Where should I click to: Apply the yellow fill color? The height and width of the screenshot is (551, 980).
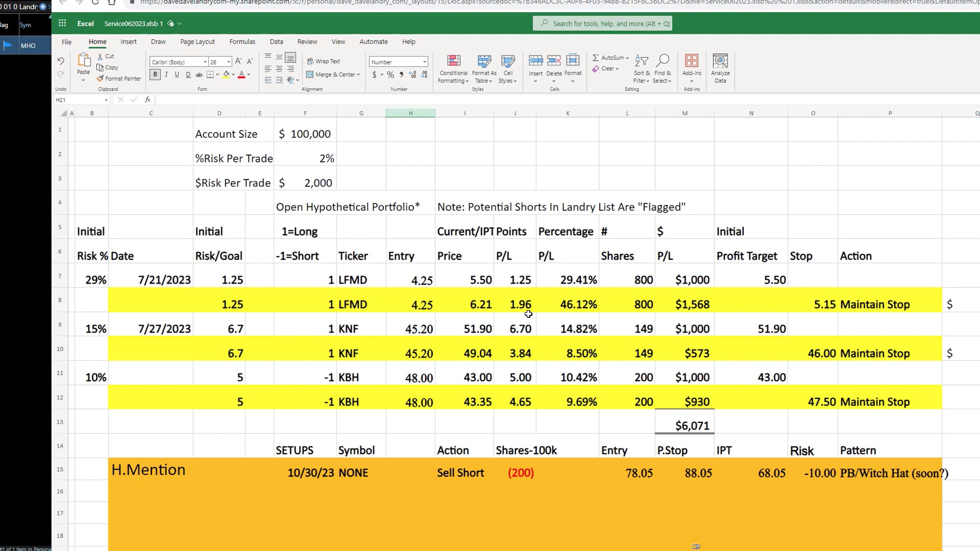(226, 75)
